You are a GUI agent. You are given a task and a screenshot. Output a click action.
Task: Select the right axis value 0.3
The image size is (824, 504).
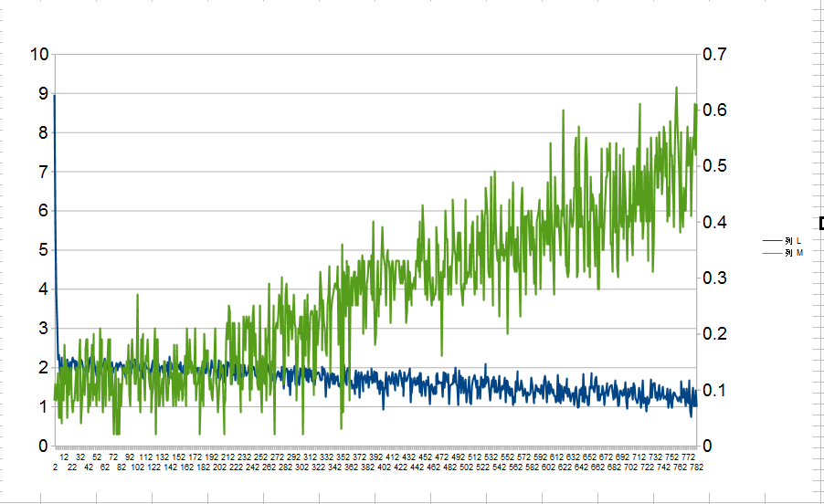[714, 278]
